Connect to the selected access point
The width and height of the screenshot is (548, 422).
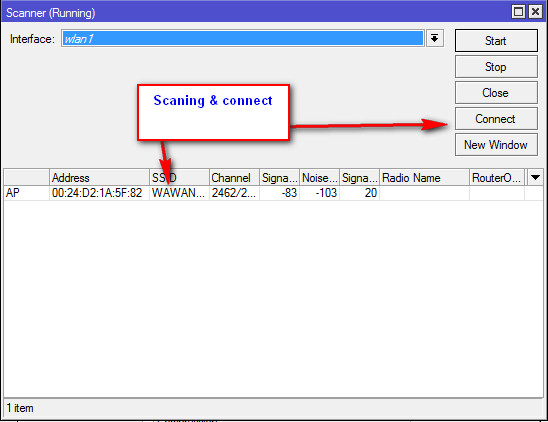[x=496, y=119]
